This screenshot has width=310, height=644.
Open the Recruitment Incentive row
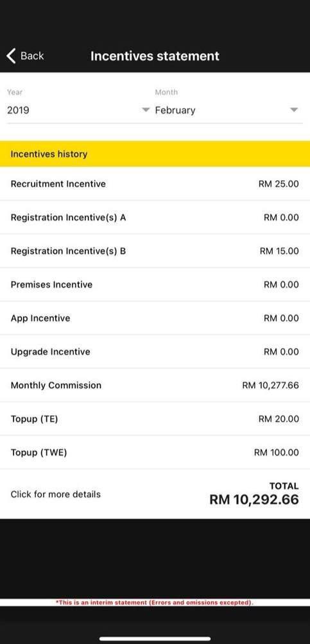point(155,184)
